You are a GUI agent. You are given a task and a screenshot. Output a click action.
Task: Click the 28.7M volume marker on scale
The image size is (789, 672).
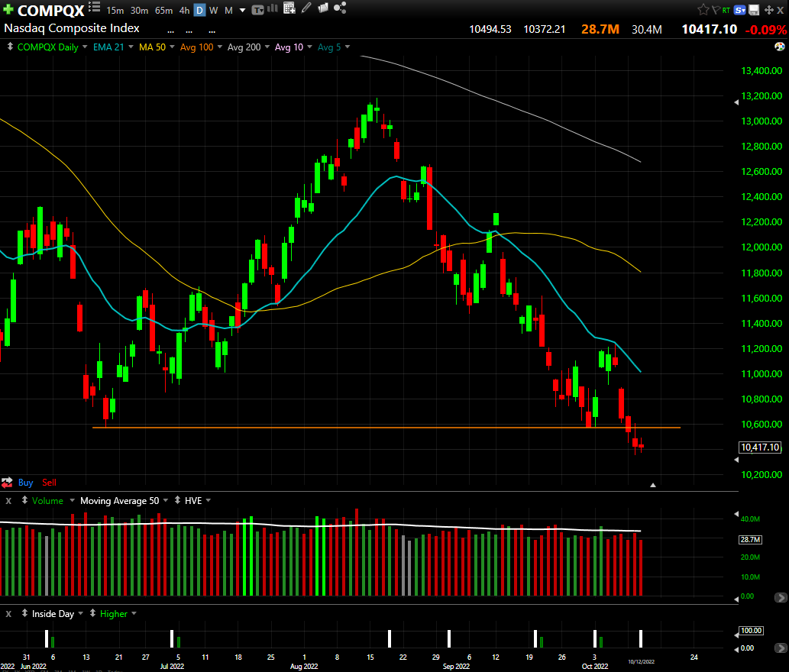750,540
